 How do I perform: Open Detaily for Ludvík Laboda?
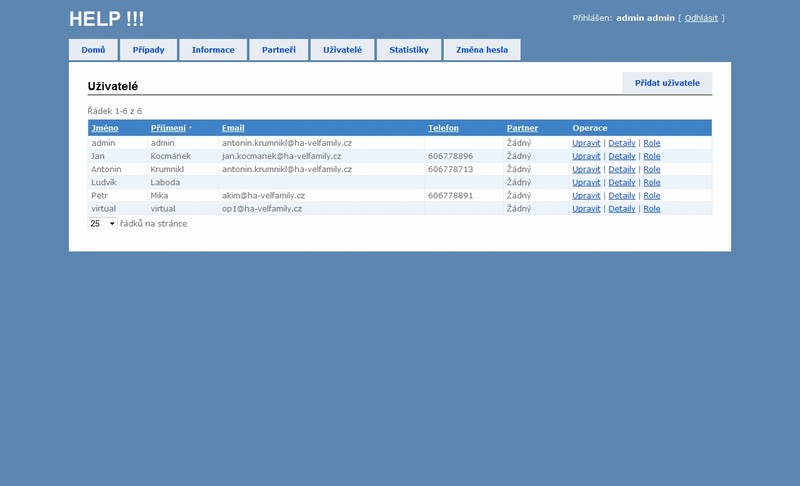[x=622, y=182]
